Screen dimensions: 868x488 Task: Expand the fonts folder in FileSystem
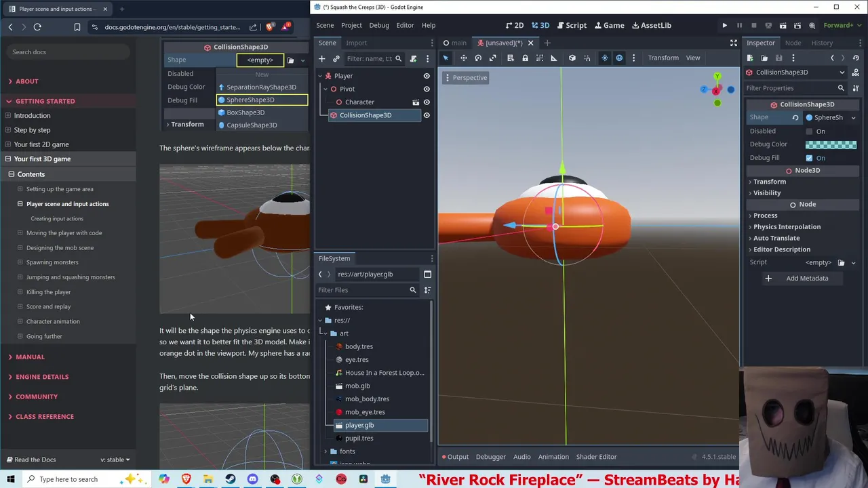[x=325, y=451]
